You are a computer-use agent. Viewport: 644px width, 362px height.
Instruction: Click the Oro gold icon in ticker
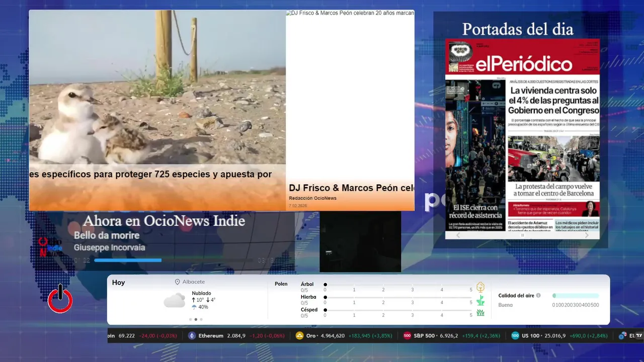coord(299,336)
